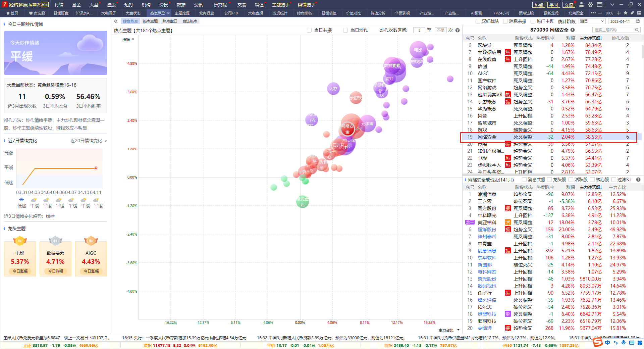This screenshot has height=349, width=644.
Task: Open the 主力占比 X-axis dropdown
Action: click(x=449, y=330)
